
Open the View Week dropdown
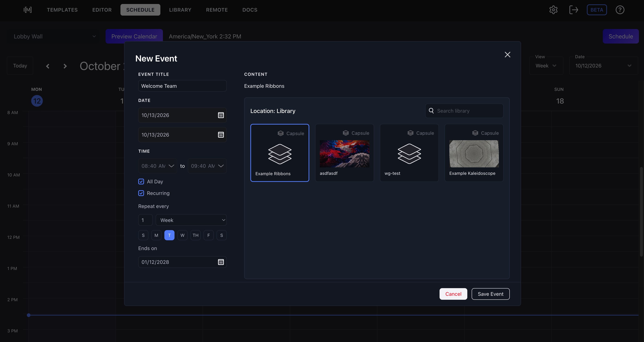click(546, 66)
